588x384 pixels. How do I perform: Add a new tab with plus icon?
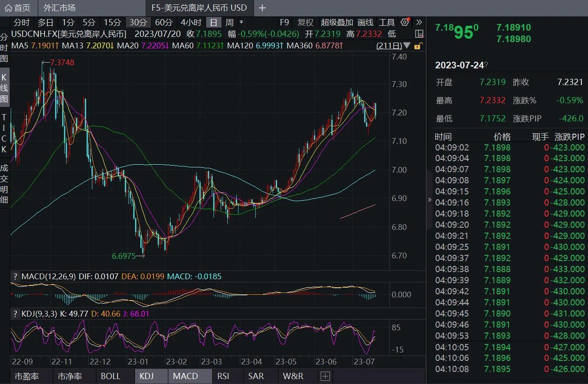pyautogui.click(x=262, y=8)
